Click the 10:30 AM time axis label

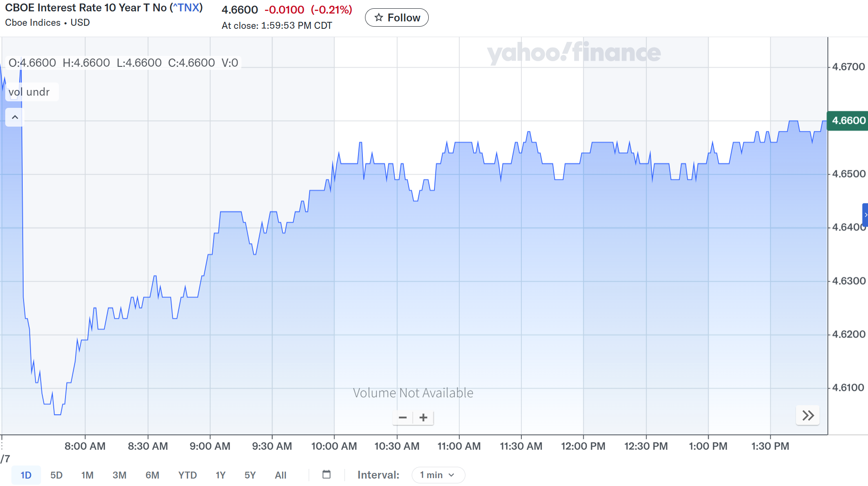tap(397, 446)
